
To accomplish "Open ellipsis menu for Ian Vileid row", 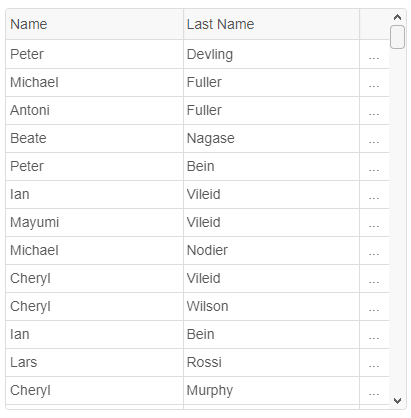I will pyautogui.click(x=374, y=195).
